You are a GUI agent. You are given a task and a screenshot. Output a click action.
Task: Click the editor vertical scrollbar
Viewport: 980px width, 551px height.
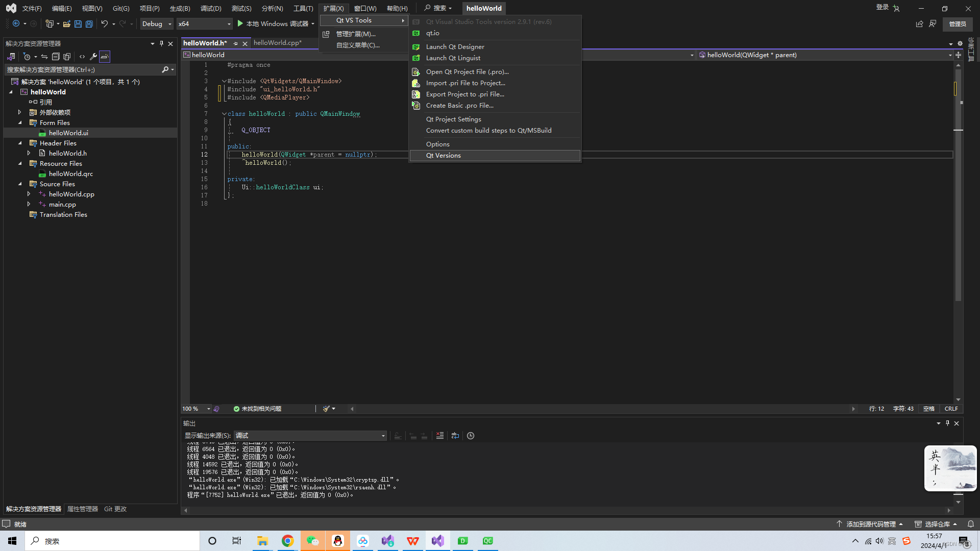click(x=958, y=204)
